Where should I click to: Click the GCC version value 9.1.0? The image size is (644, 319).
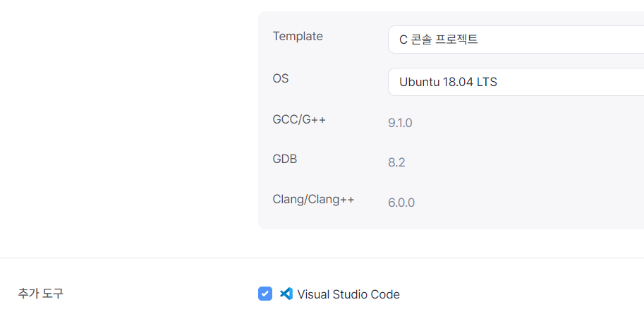click(400, 123)
